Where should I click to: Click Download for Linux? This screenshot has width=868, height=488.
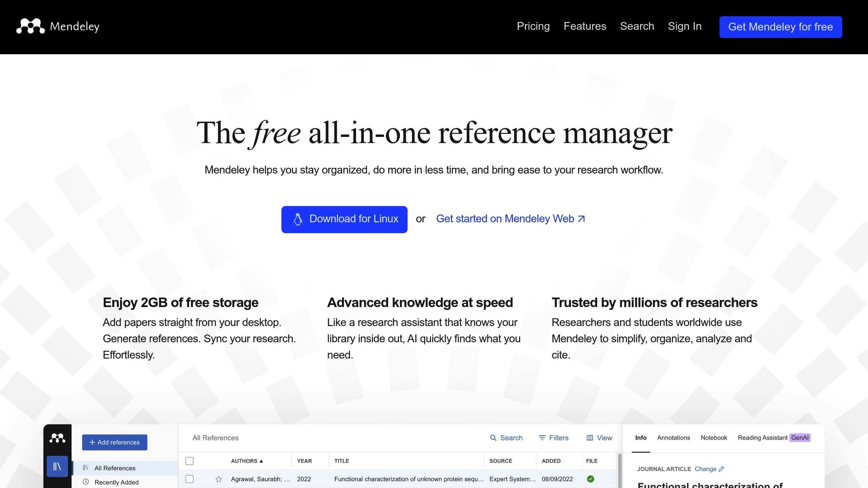pos(344,219)
